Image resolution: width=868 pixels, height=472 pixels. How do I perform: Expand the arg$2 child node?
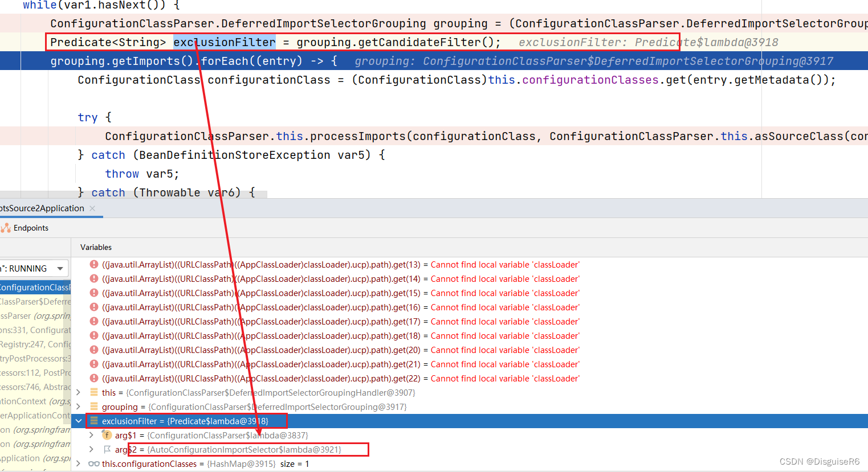tap(91, 449)
